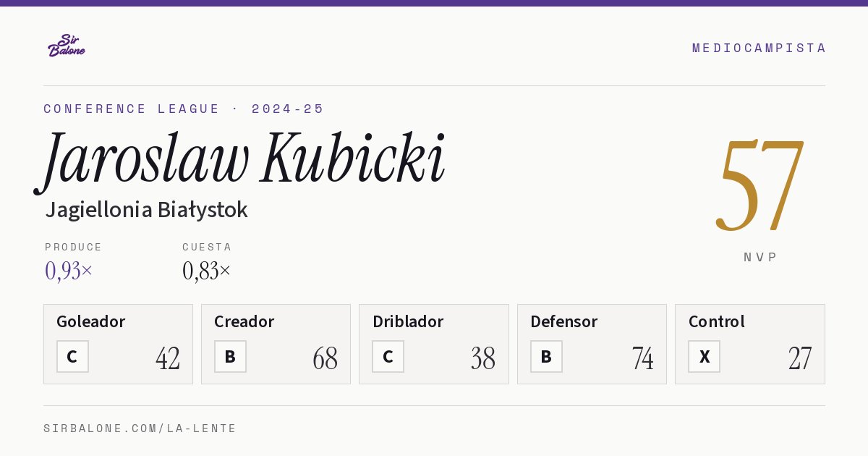The width and height of the screenshot is (868, 456).
Task: Select the PRODUCE label
Action: 74,247
